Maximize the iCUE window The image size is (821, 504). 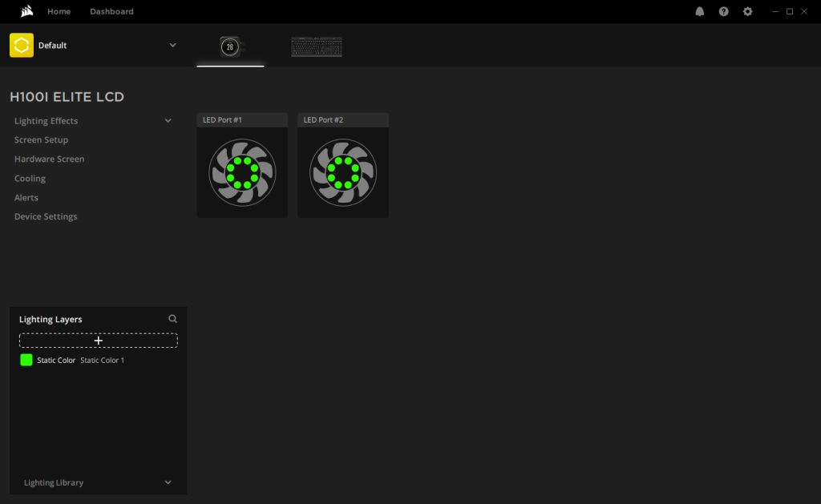point(790,11)
